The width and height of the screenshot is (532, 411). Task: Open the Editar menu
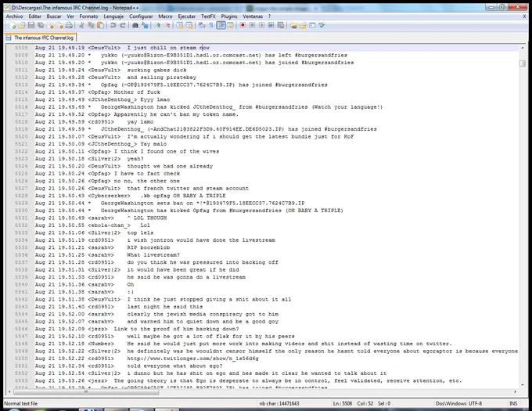click(34, 16)
